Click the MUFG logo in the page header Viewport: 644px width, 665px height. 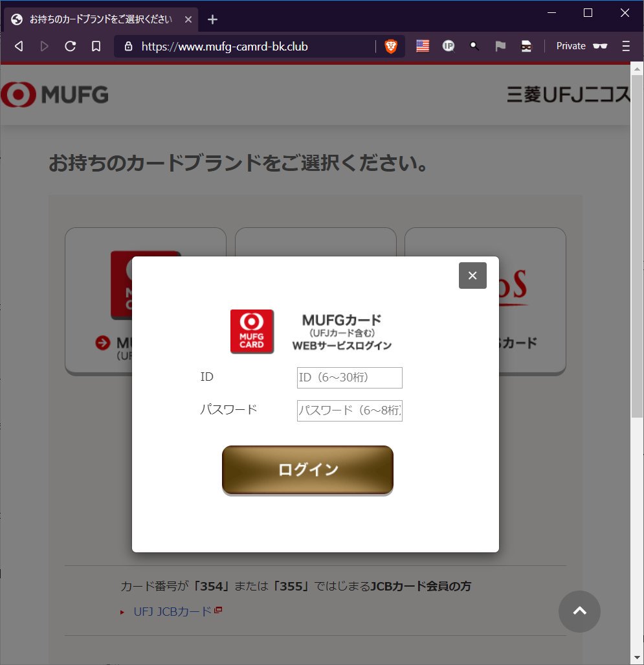[x=54, y=94]
